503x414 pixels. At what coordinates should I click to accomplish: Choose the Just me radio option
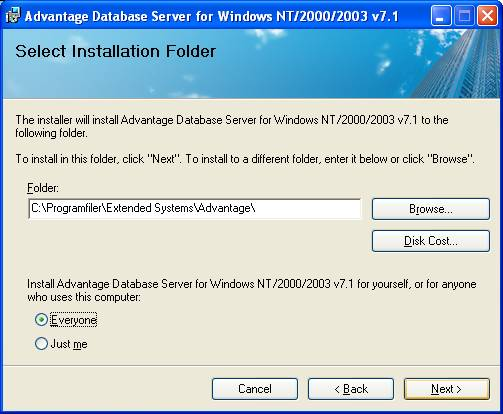[41, 344]
